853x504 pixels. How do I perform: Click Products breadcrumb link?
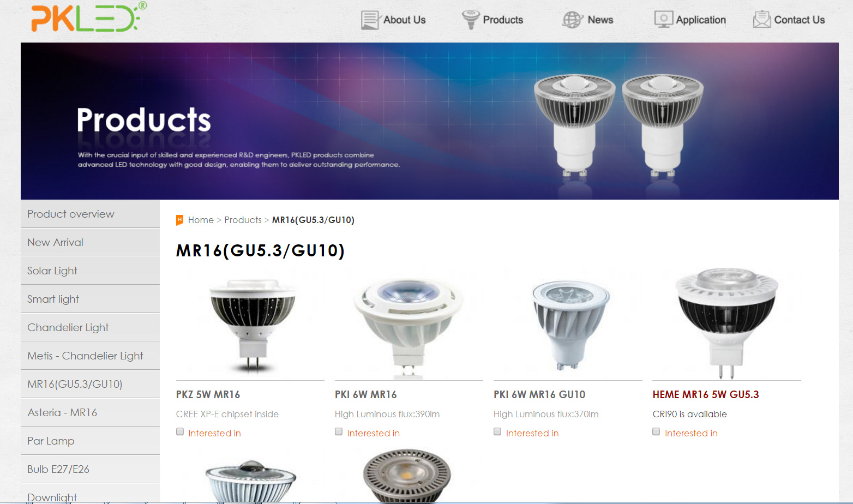(x=243, y=220)
